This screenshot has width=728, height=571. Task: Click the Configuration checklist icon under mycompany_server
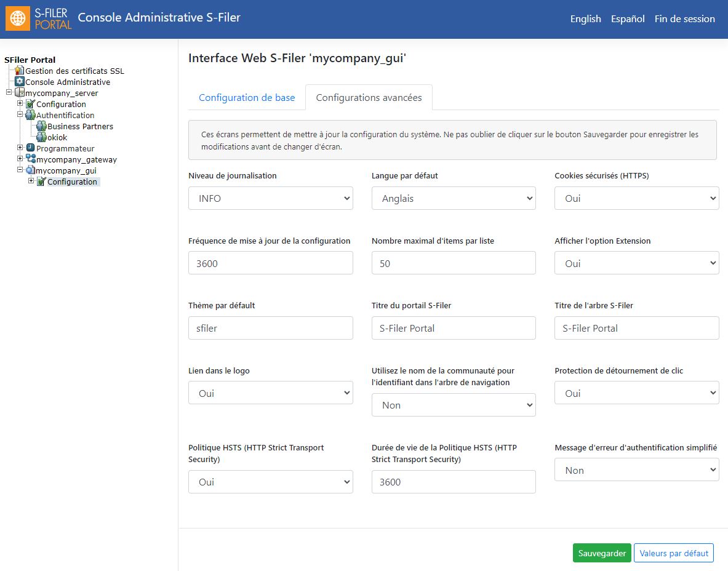(x=31, y=103)
